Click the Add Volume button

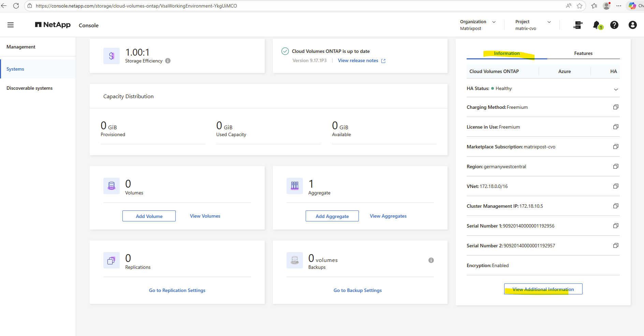(149, 216)
